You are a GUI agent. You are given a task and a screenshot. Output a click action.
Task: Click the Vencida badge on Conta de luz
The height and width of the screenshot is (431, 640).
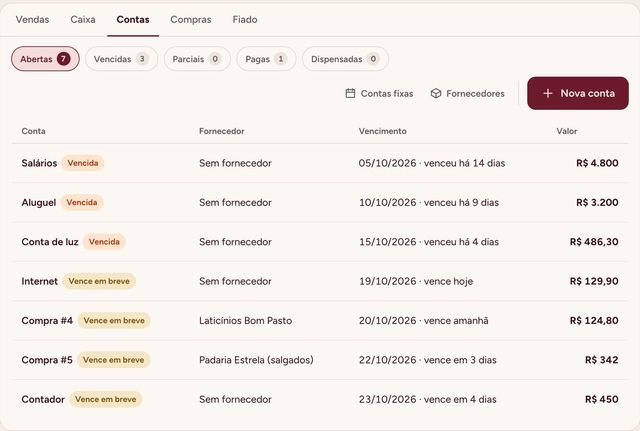click(x=104, y=242)
